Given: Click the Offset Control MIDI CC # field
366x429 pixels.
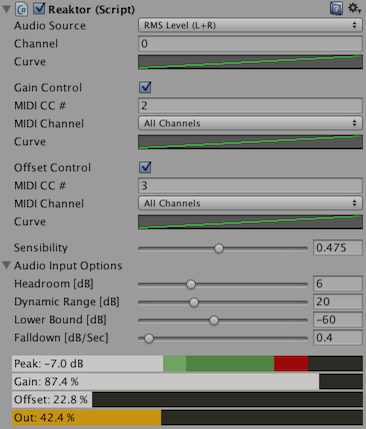Looking at the screenshot, I should pyautogui.click(x=250, y=186).
